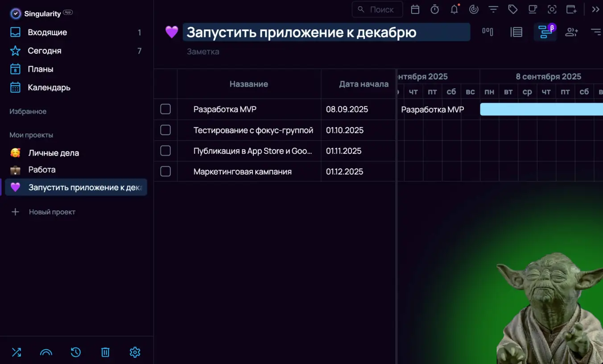Screen dimensions: 603x364
Task: Check Публикация в App Store checkbox
Action: click(165, 151)
